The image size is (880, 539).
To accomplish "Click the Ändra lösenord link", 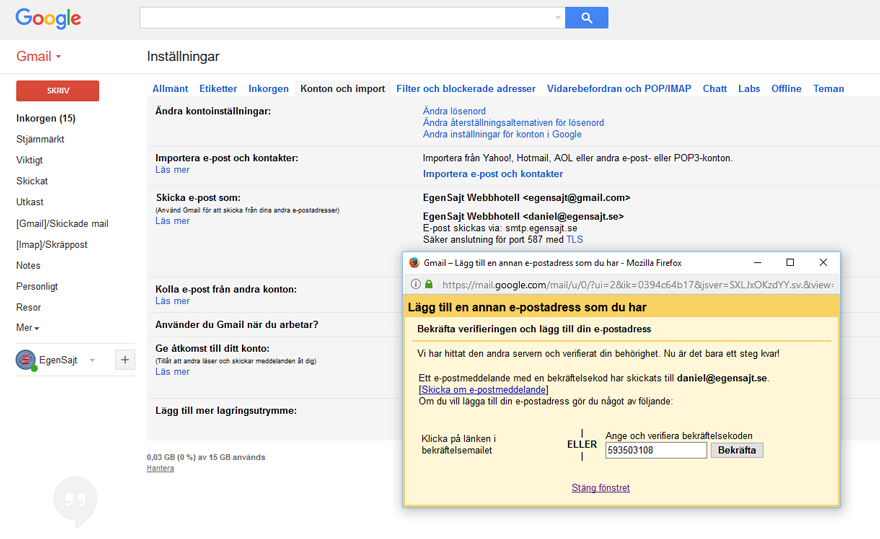I will 454,111.
